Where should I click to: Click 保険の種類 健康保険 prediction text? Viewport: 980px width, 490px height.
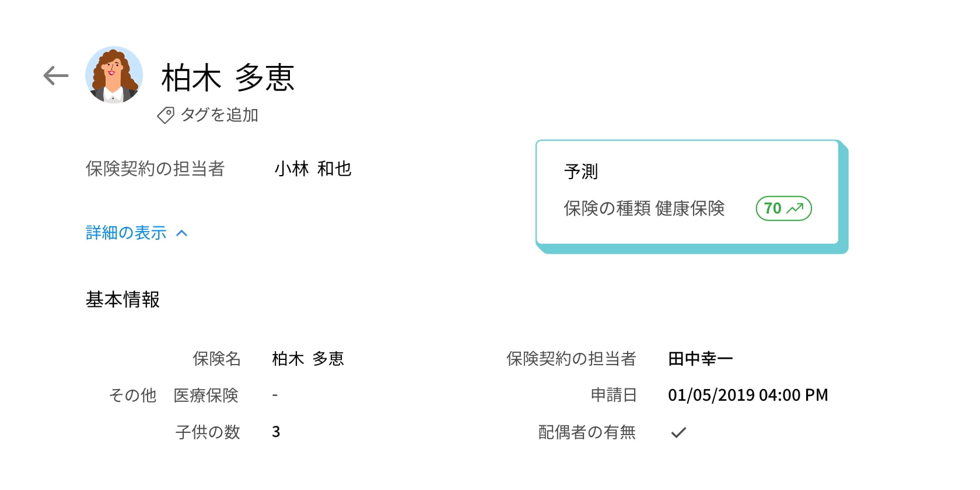(644, 208)
